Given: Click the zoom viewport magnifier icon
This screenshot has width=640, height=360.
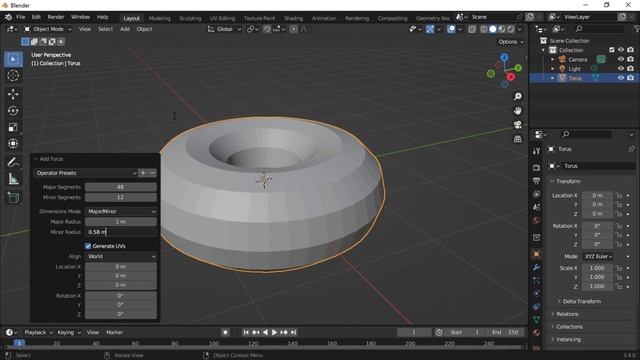Looking at the screenshot, I should (x=518, y=96).
